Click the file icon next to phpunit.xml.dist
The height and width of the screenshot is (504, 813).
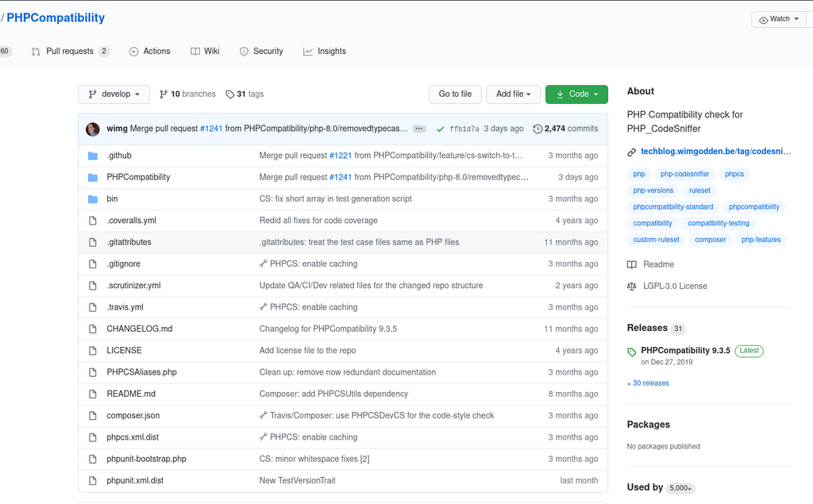coord(93,481)
